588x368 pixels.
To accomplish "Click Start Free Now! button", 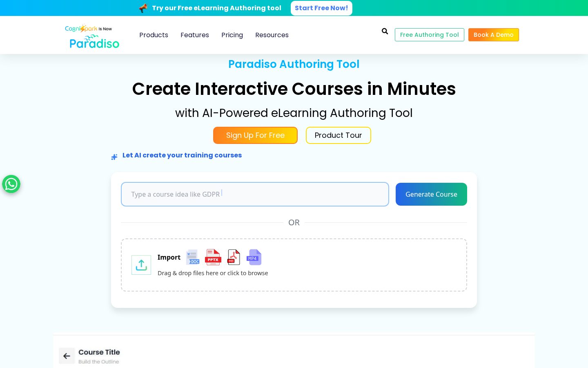I will pyautogui.click(x=321, y=8).
